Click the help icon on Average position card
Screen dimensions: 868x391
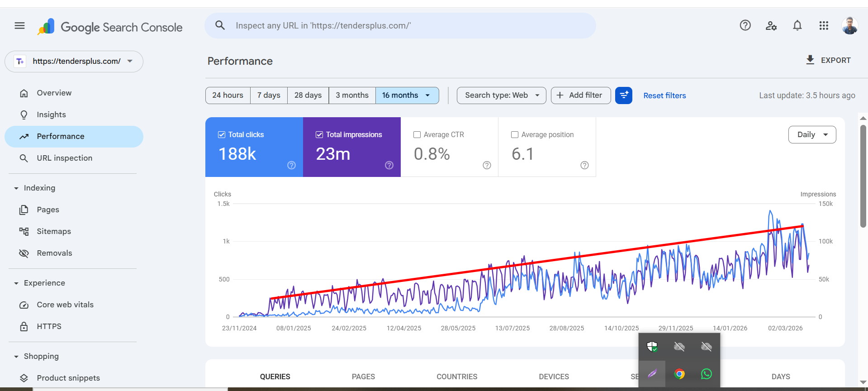click(x=584, y=165)
